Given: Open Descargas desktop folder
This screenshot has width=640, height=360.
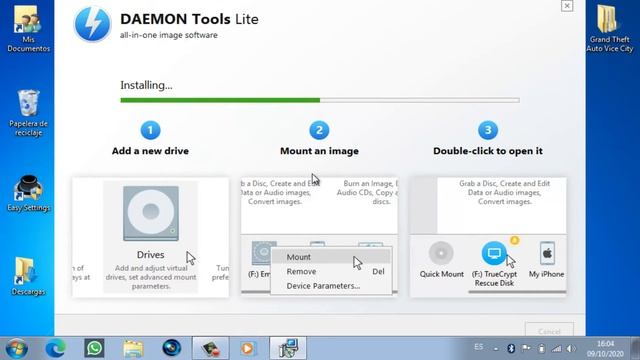Looking at the screenshot, I should pyautogui.click(x=28, y=276).
